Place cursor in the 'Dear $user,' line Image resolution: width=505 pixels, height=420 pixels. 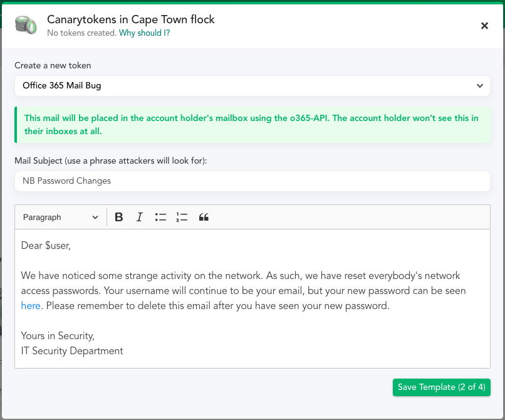click(x=46, y=246)
